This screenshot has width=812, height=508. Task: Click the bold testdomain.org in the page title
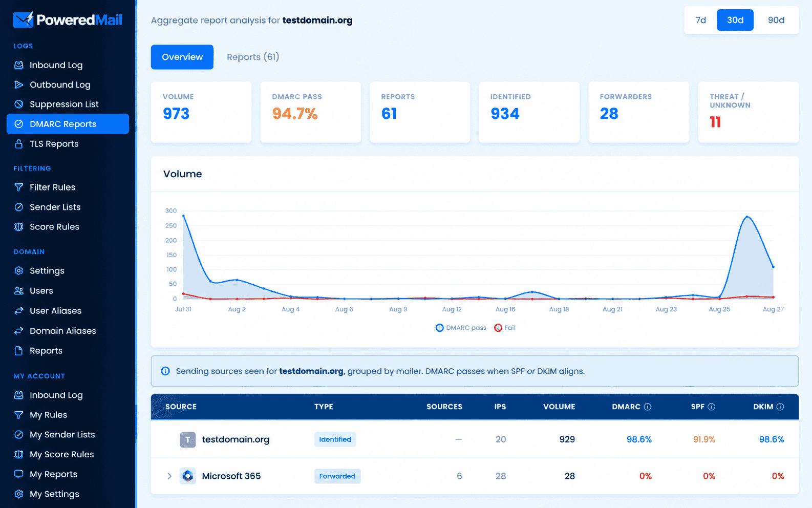pyautogui.click(x=317, y=20)
